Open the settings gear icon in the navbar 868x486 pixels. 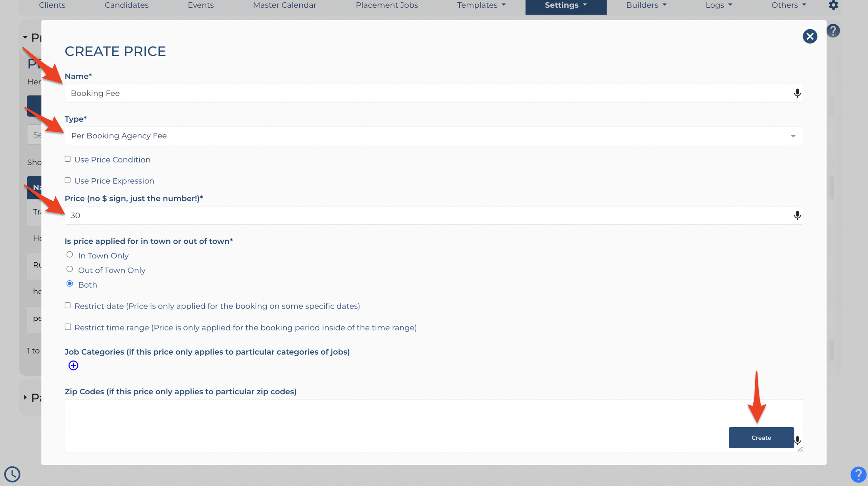coord(833,5)
